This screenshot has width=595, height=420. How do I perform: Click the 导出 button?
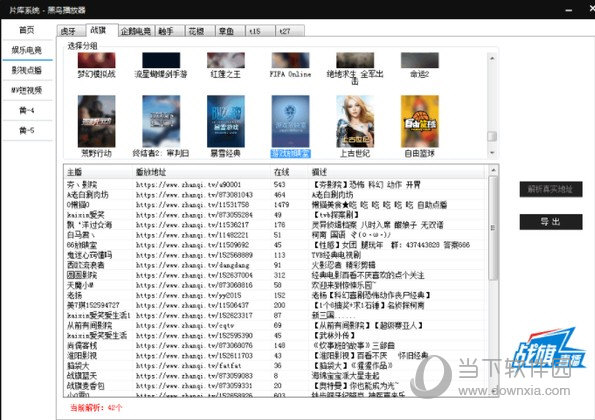coord(551,222)
